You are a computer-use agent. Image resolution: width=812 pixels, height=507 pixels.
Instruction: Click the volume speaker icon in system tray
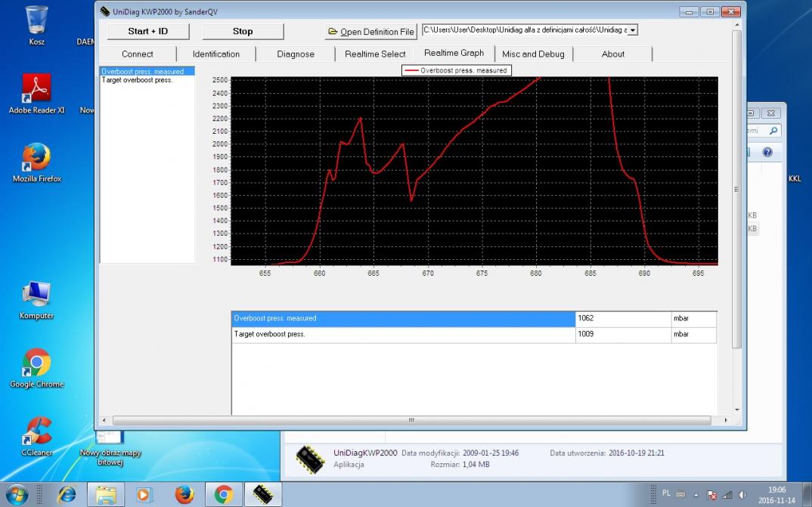pos(742,495)
